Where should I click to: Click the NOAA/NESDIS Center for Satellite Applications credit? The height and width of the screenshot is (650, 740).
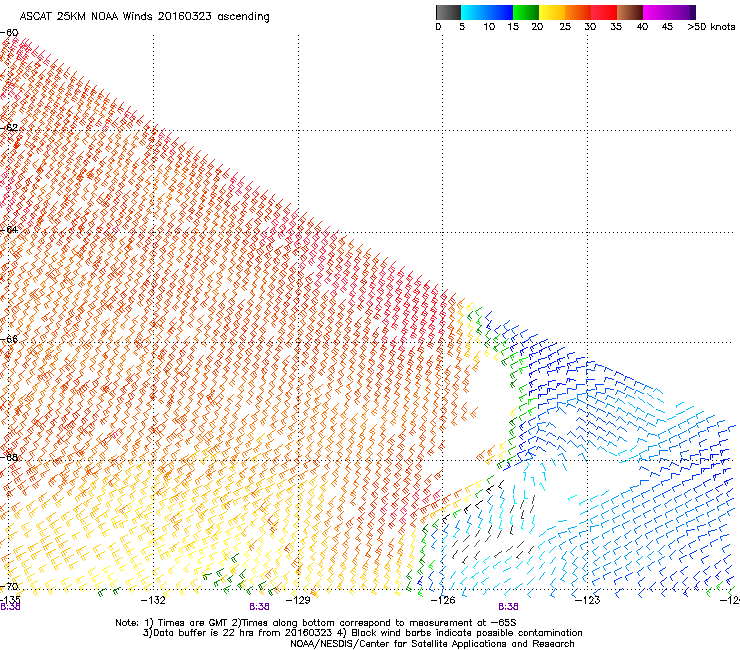432,644
